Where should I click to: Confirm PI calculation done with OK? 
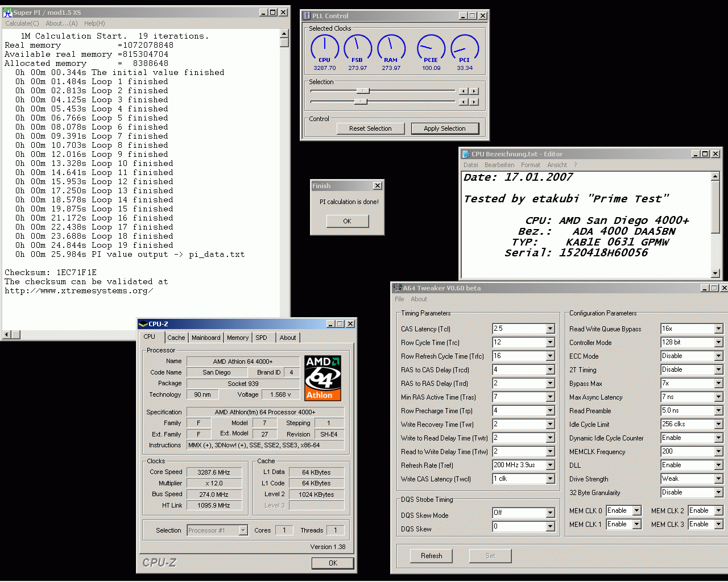(347, 221)
